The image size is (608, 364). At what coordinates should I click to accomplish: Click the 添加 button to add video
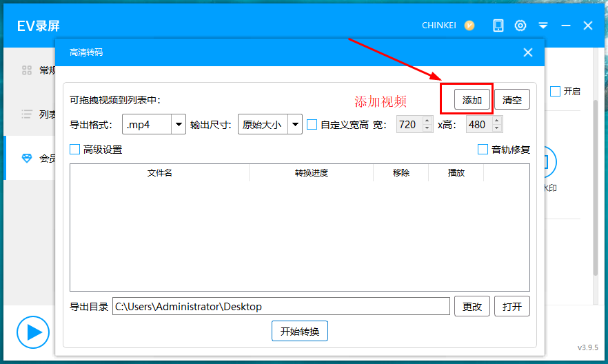tap(472, 100)
